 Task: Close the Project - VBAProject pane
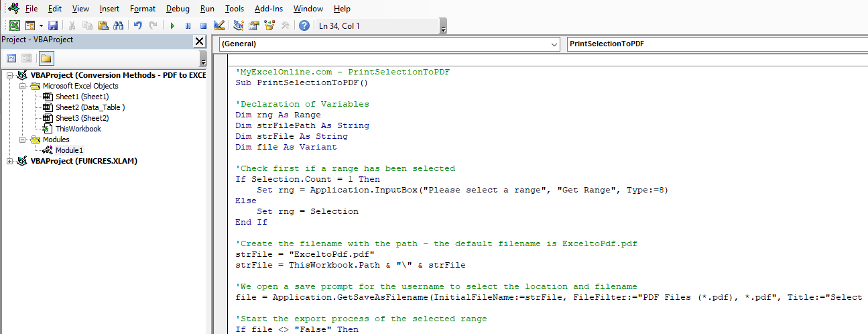199,41
